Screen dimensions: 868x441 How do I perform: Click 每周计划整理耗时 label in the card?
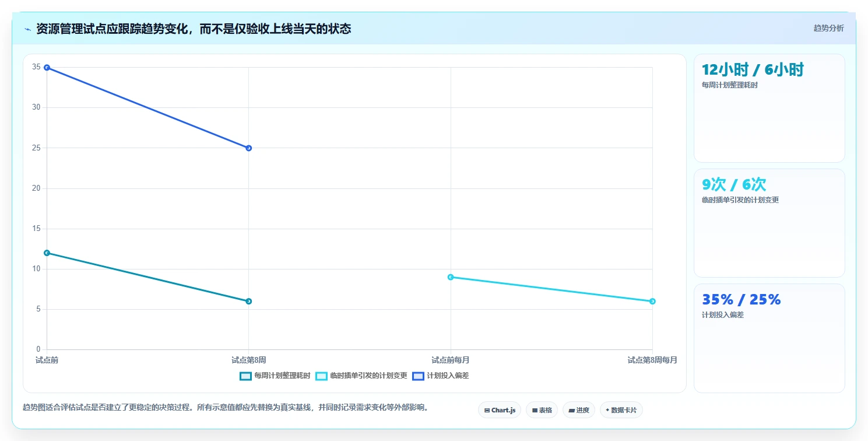coord(730,85)
